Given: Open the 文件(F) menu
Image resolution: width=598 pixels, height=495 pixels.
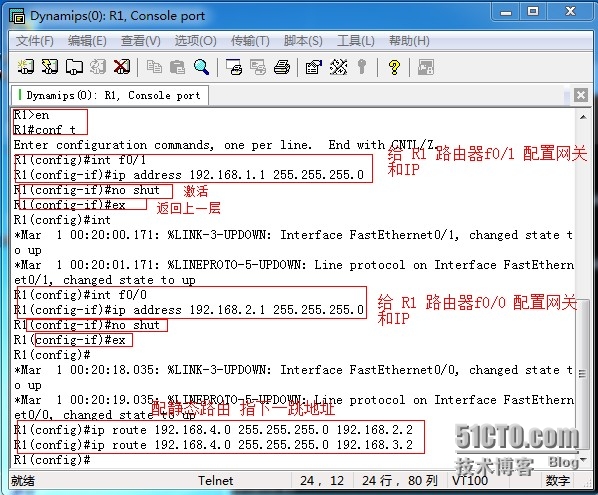Looking at the screenshot, I should click(x=35, y=41).
